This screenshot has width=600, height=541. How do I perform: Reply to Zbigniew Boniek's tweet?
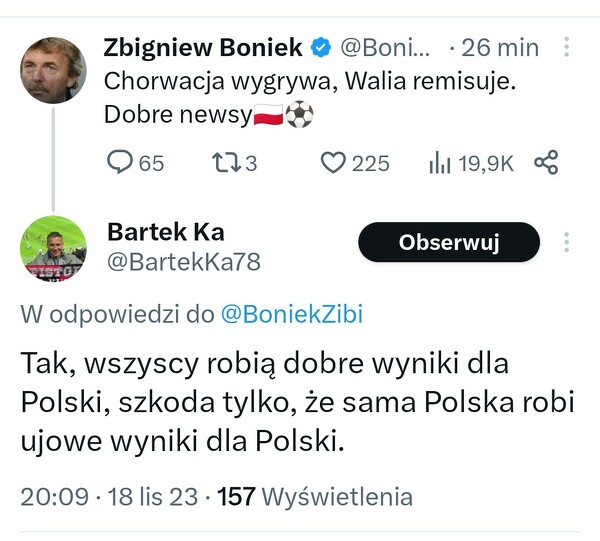point(120,162)
